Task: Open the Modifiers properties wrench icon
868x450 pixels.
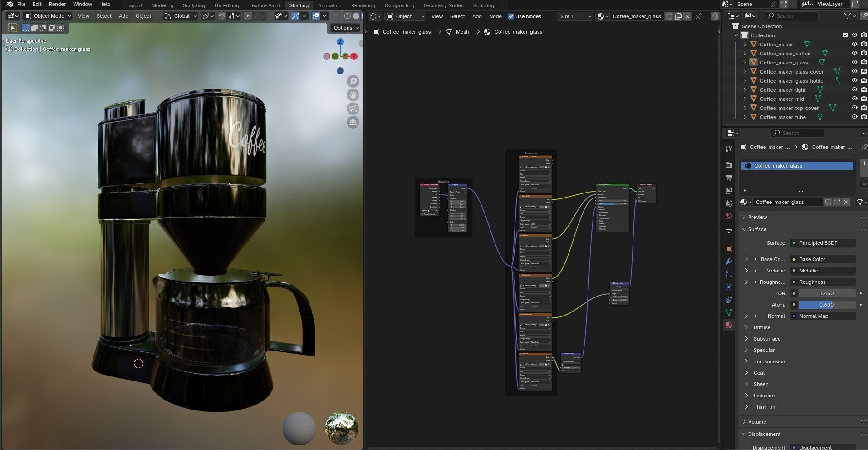Action: pyautogui.click(x=729, y=262)
